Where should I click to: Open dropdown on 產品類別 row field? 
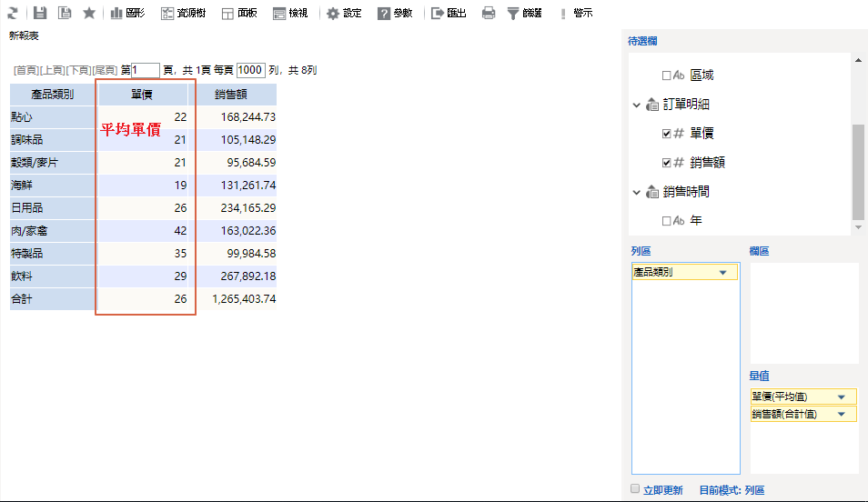(722, 272)
